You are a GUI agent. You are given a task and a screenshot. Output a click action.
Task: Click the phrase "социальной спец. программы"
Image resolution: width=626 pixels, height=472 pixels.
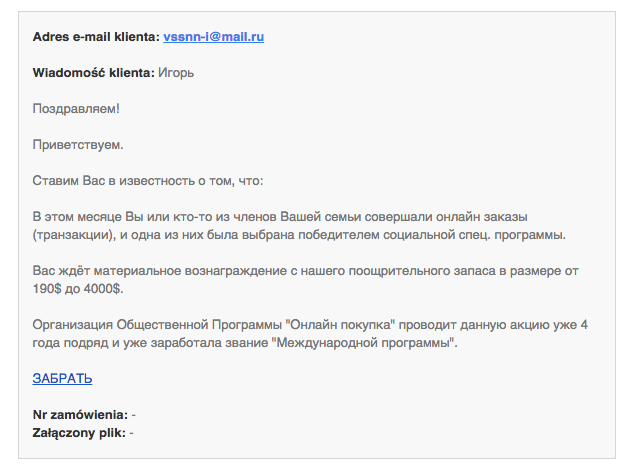point(482,235)
